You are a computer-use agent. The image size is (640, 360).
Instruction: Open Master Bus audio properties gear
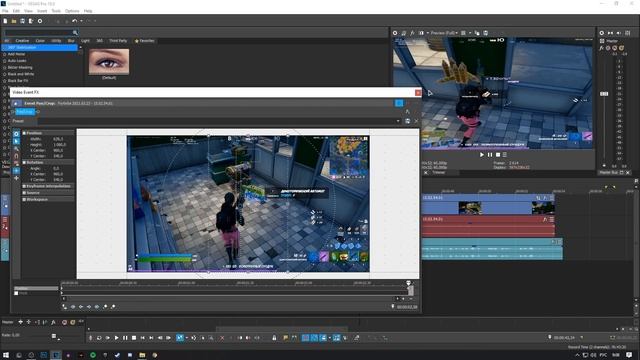[x=602, y=33]
